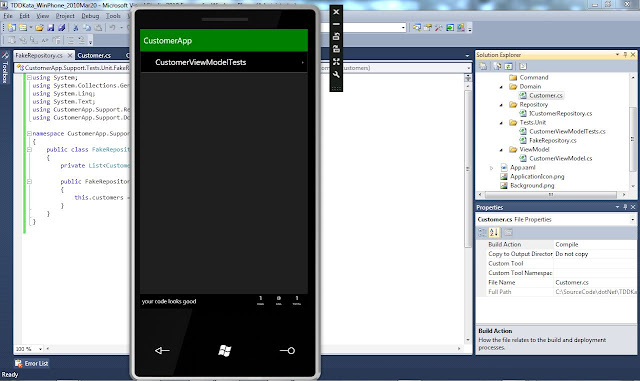Close the FakeRepository.cs tab
The image size is (640, 381).
70,55
